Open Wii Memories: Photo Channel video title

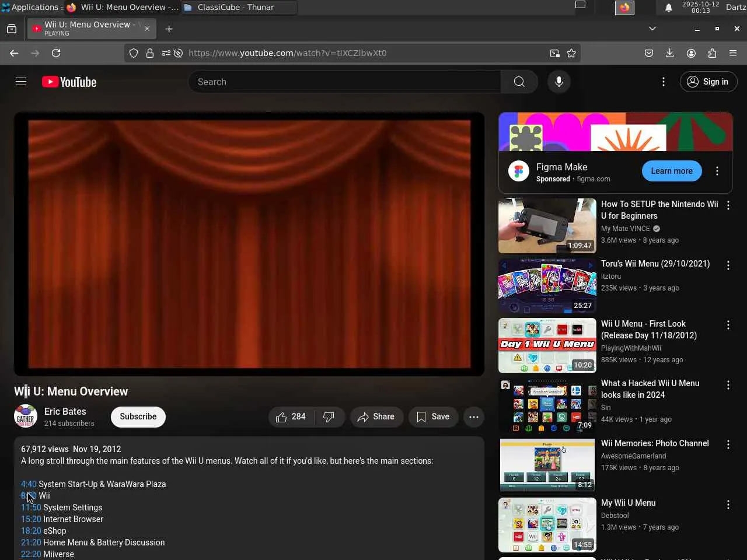click(x=655, y=443)
